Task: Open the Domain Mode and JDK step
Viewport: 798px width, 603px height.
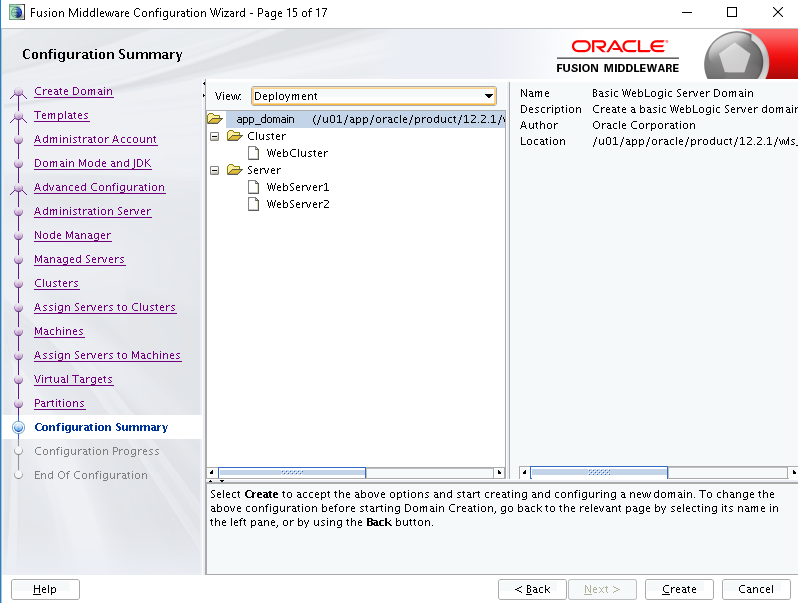Action: [93, 163]
